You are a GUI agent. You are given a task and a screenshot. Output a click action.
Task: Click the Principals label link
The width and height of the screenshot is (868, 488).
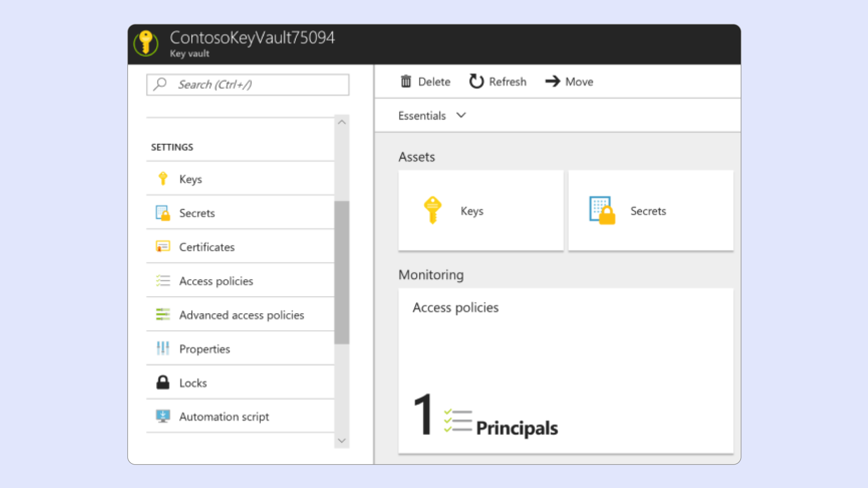tap(517, 428)
